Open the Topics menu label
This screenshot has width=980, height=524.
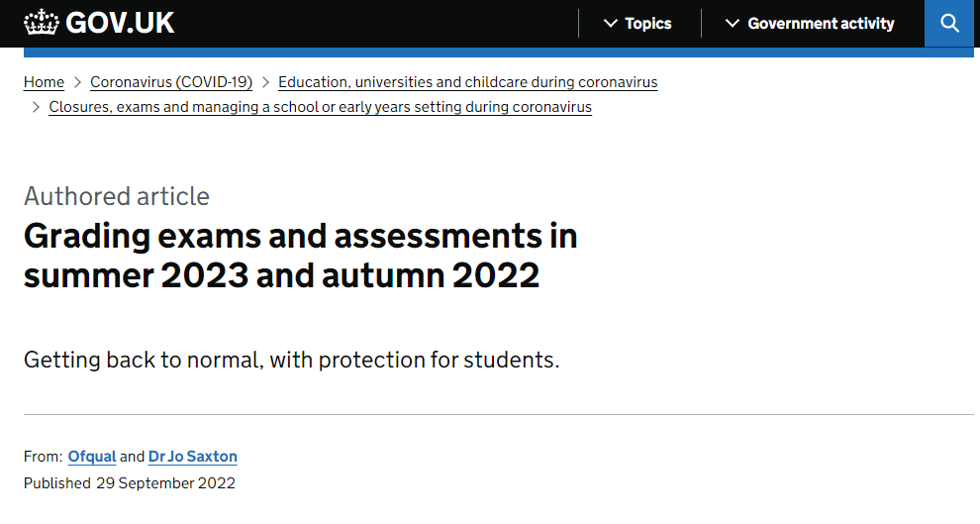(648, 24)
